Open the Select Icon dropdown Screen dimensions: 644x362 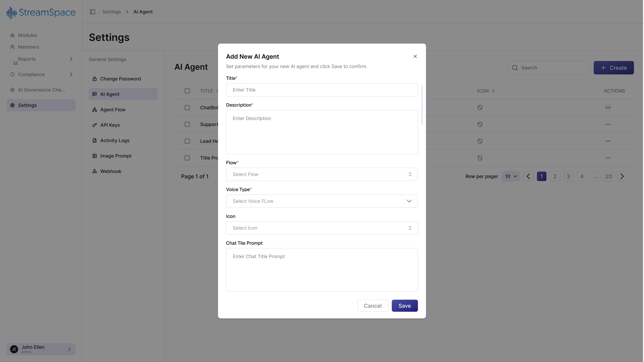pyautogui.click(x=322, y=228)
